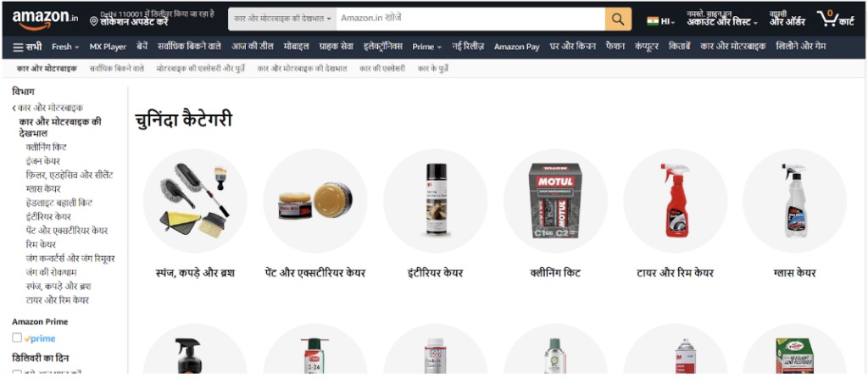Viewport: 868px width, 385px height.
Task: Switch to कार के पुर्ज़े subnav tab
Action: click(x=433, y=69)
